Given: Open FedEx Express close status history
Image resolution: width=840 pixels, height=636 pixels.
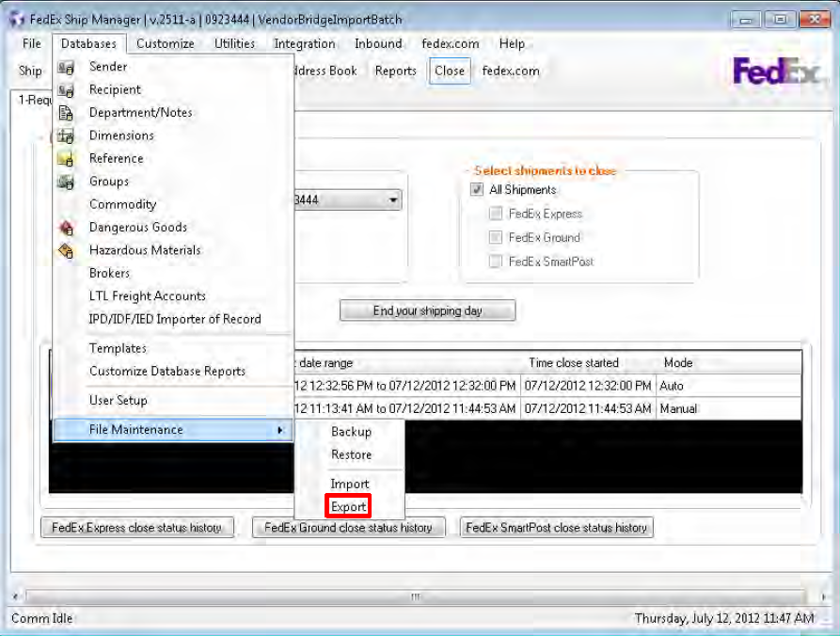Looking at the screenshot, I should (x=137, y=528).
